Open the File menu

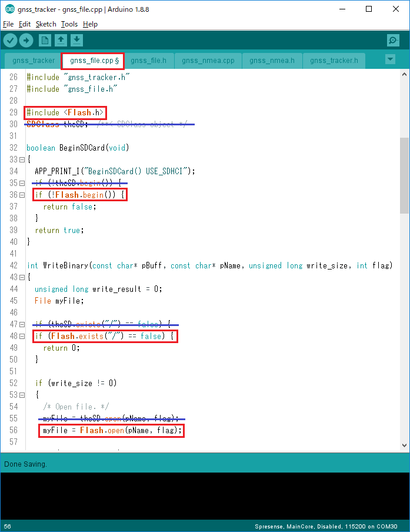[x=8, y=24]
